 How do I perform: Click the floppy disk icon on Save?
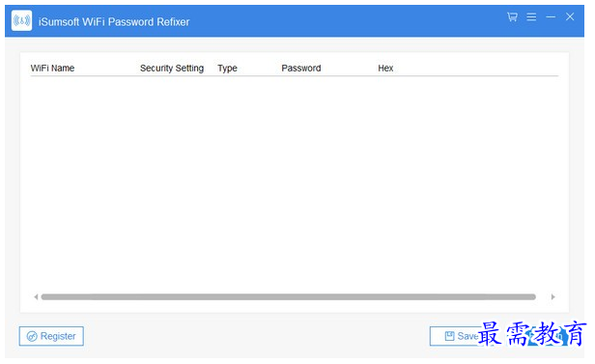click(x=449, y=336)
